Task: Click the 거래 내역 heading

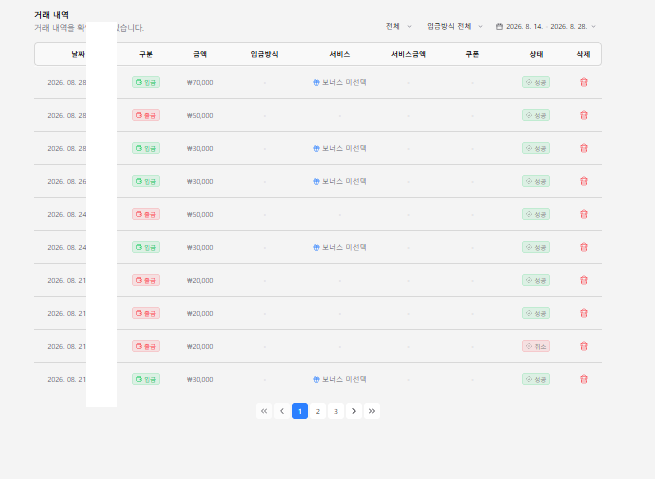Action: [51, 15]
